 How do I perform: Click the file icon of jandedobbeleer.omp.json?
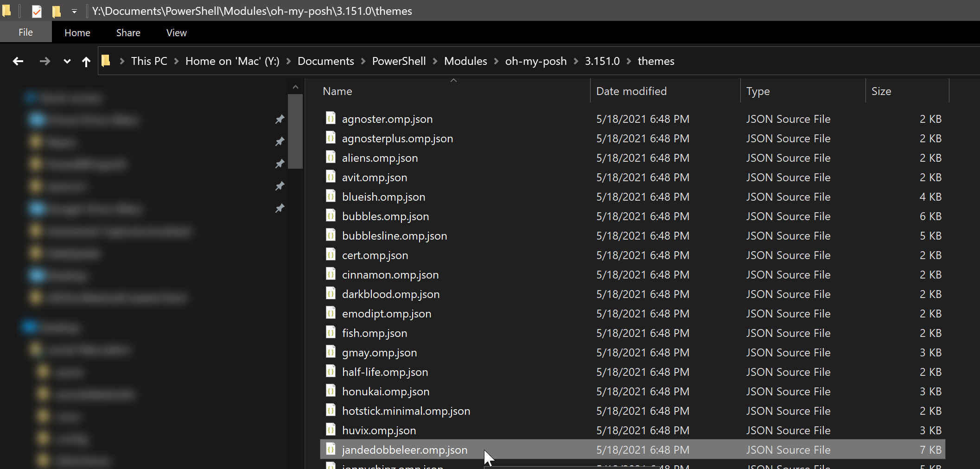click(331, 450)
